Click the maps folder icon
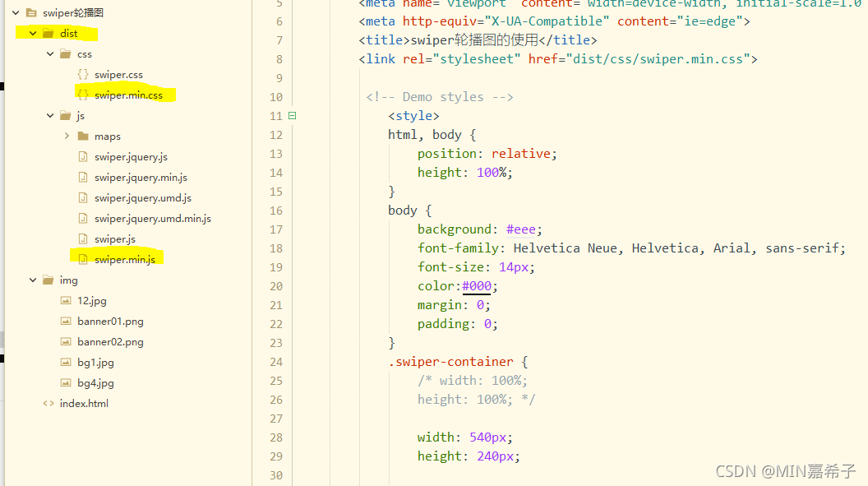 83,136
